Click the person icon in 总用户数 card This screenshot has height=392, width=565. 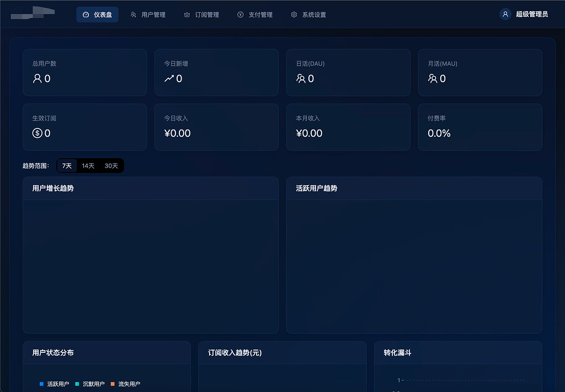(x=37, y=78)
